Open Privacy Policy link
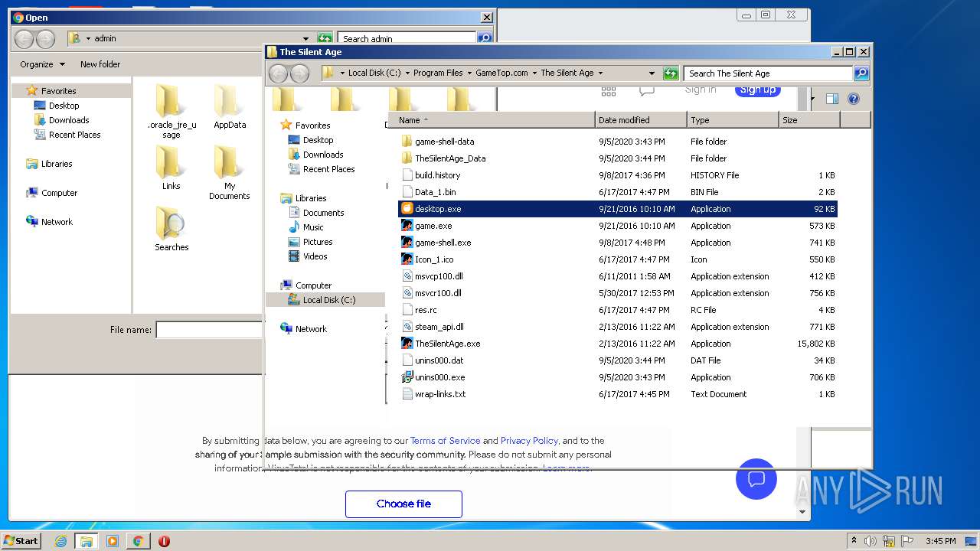 pos(530,441)
